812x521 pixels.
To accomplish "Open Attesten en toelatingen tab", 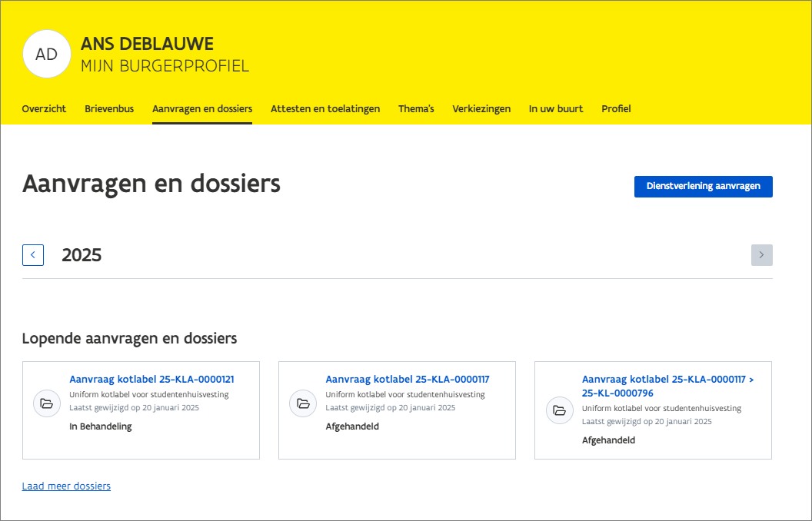I will click(x=325, y=109).
